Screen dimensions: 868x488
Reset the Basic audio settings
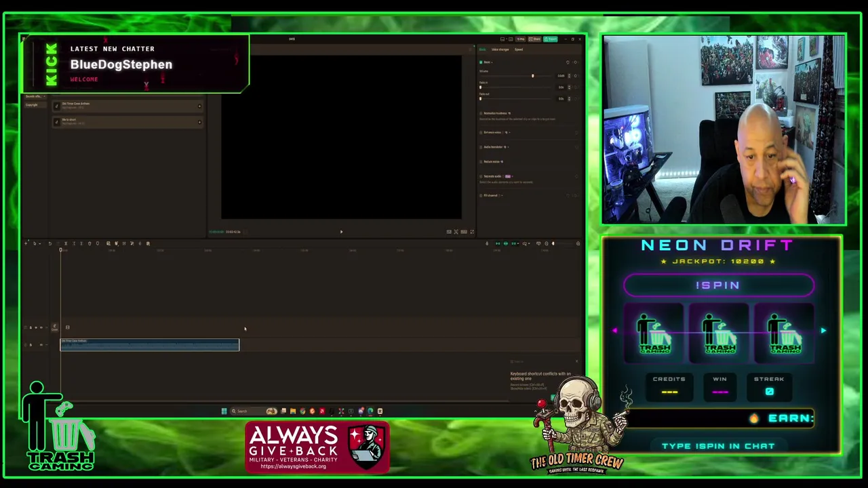point(568,62)
